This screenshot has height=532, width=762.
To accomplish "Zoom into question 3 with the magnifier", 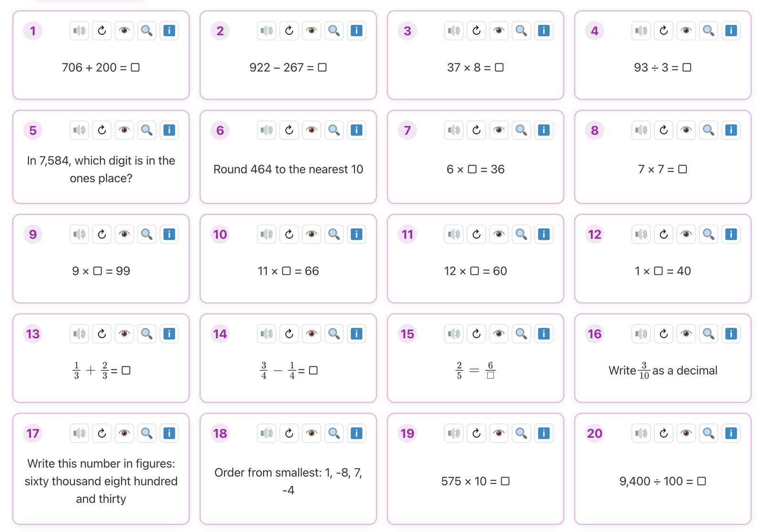I will pyautogui.click(x=521, y=31).
